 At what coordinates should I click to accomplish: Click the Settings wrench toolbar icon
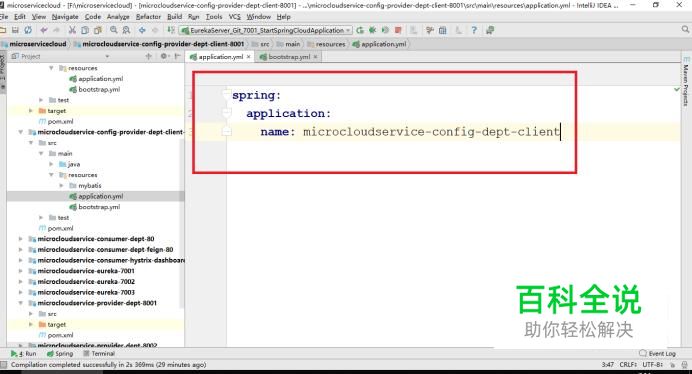[x=430, y=30]
